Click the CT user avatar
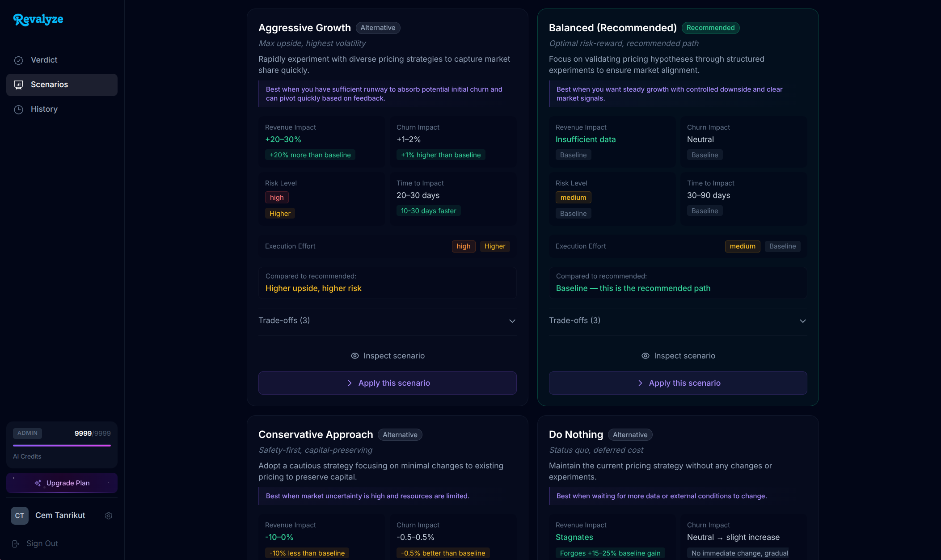Image resolution: width=941 pixels, height=560 pixels. tap(20, 516)
